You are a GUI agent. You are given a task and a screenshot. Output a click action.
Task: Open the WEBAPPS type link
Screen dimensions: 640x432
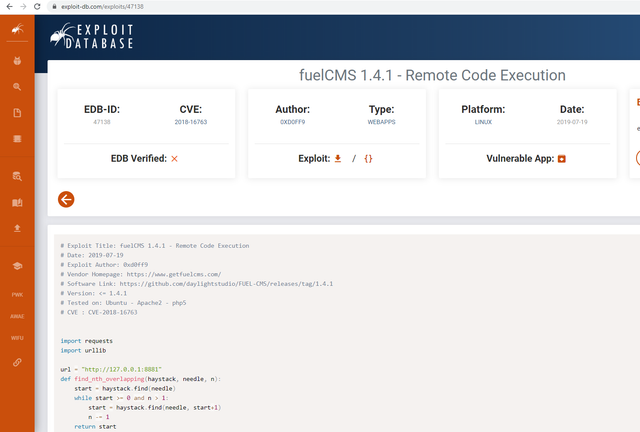(381, 122)
